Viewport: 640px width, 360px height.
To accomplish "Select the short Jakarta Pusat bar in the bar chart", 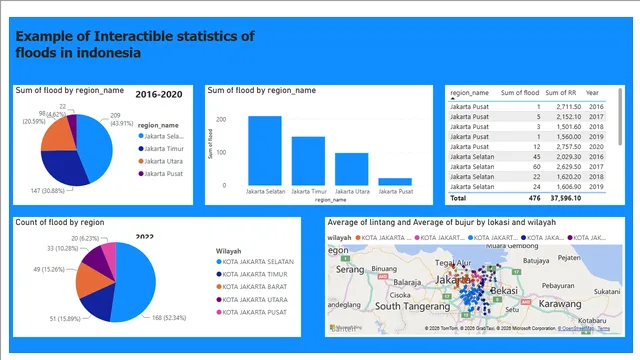I will [x=395, y=182].
